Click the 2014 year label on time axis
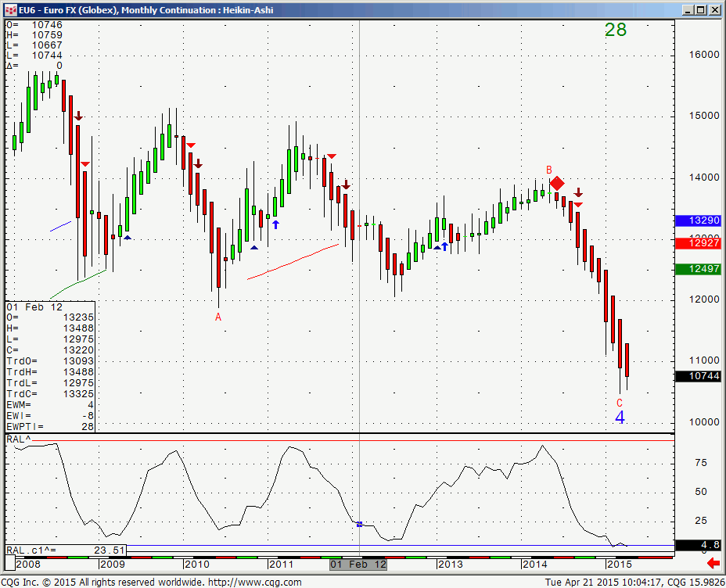This screenshot has height=588, width=726. coord(534,565)
